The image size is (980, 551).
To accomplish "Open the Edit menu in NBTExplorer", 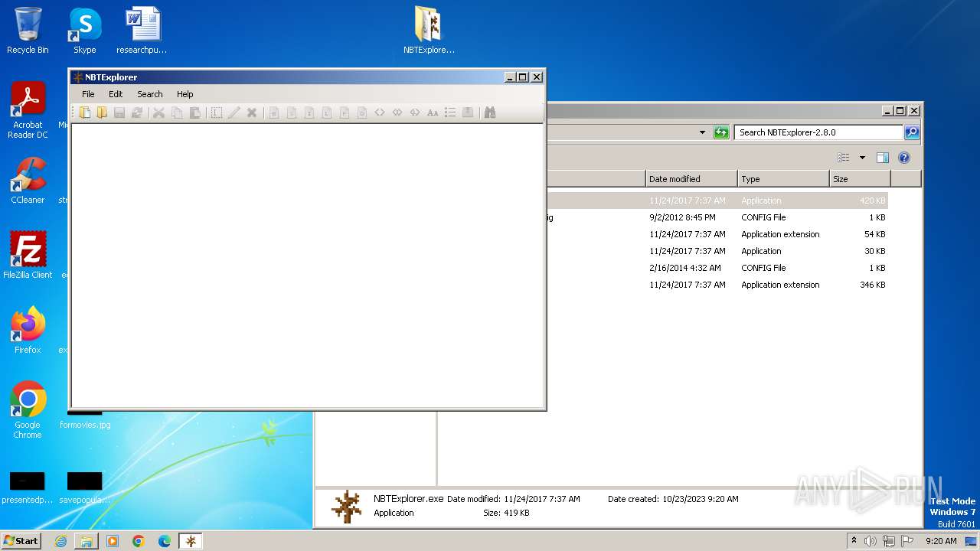I will click(116, 94).
